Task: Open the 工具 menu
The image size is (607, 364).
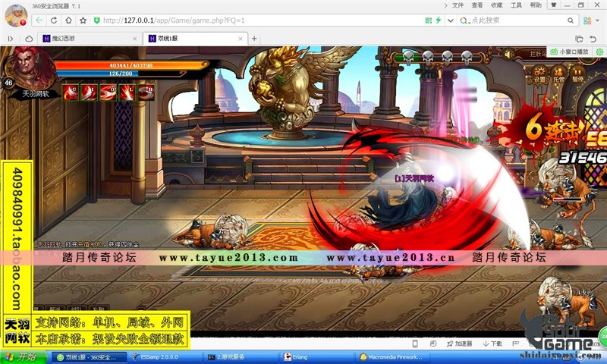Action: pos(516,5)
